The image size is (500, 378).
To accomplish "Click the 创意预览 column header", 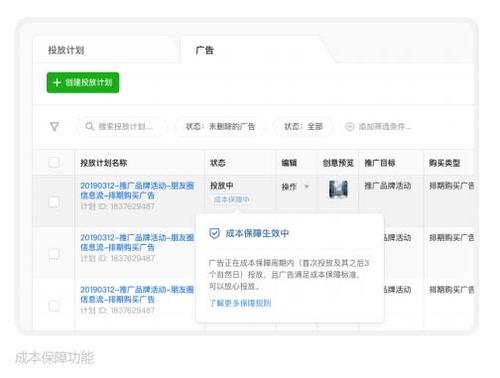I will coord(338,163).
